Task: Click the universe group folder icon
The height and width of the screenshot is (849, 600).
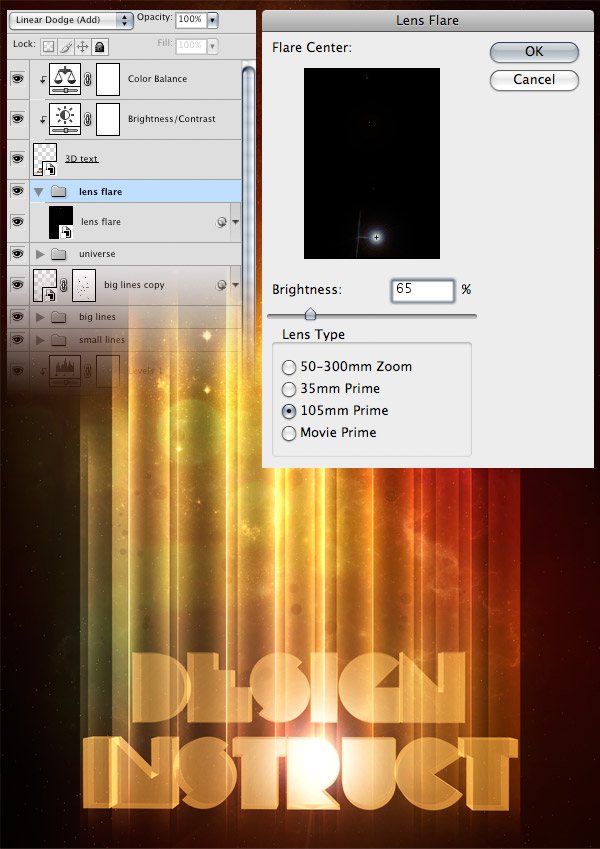Action: click(x=58, y=253)
